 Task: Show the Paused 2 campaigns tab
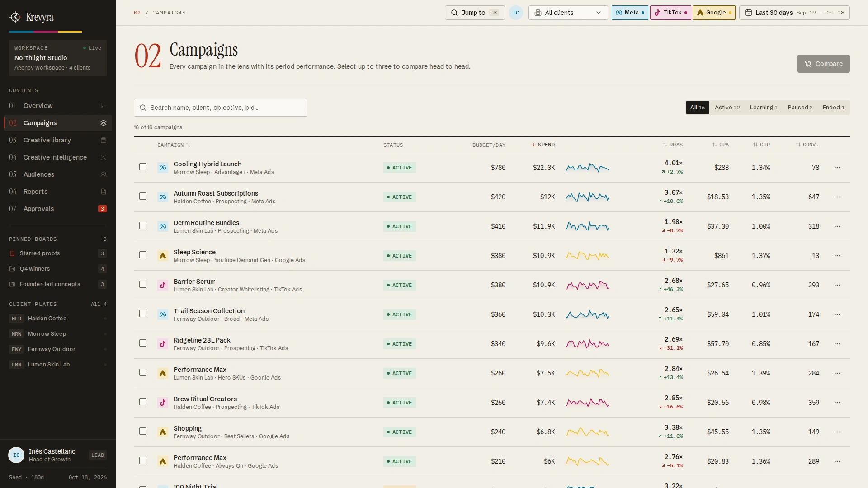pos(800,108)
